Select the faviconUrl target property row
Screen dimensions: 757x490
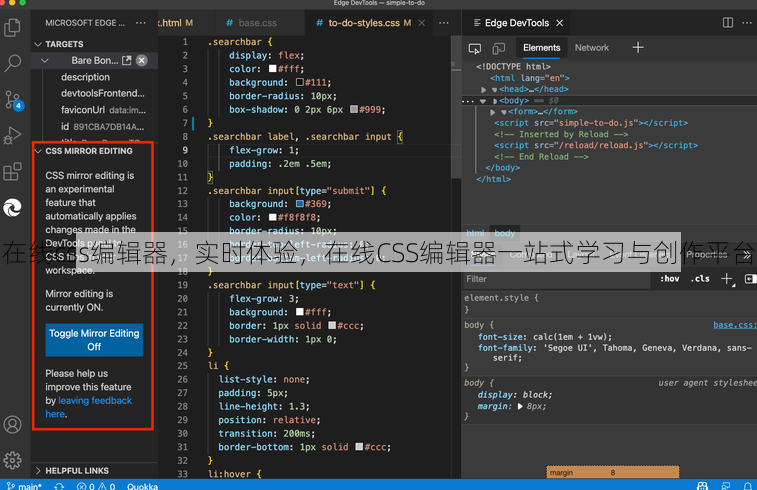95,110
